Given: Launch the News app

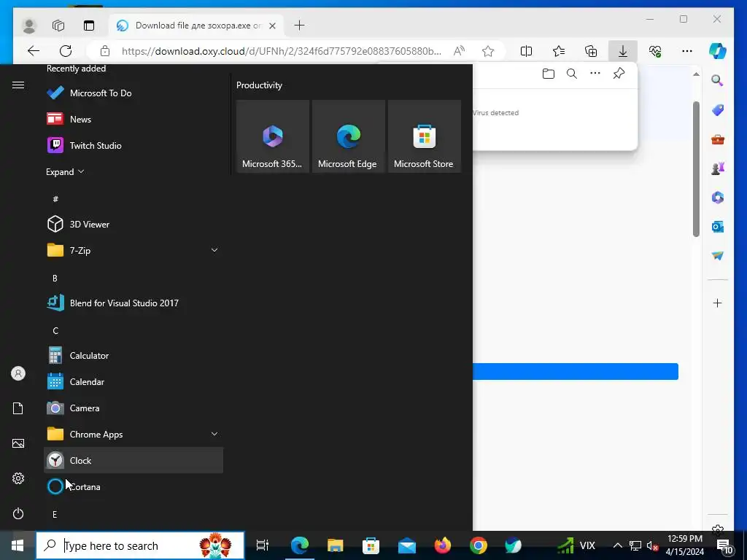Looking at the screenshot, I should (133, 119).
